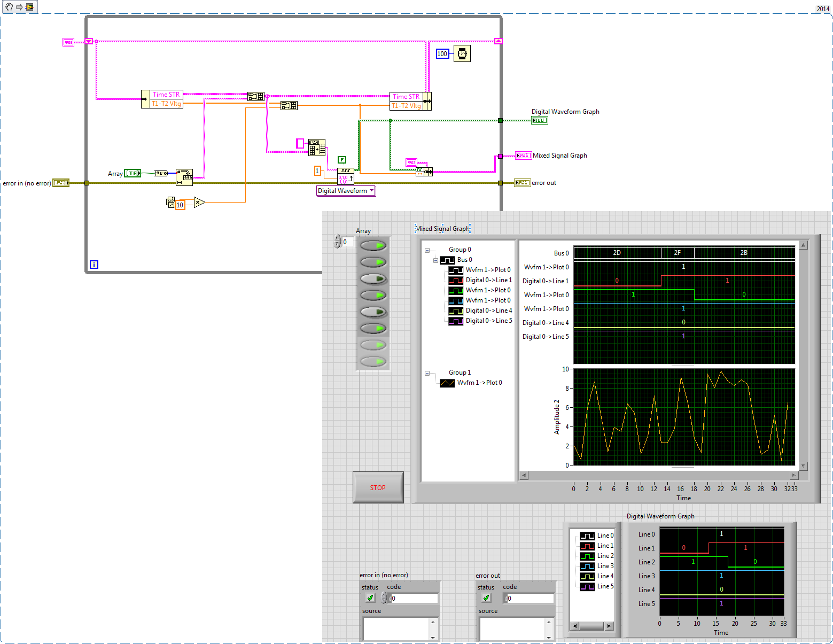Click the error in status checkmark
This screenshot has height=644, width=833.
tap(370, 598)
